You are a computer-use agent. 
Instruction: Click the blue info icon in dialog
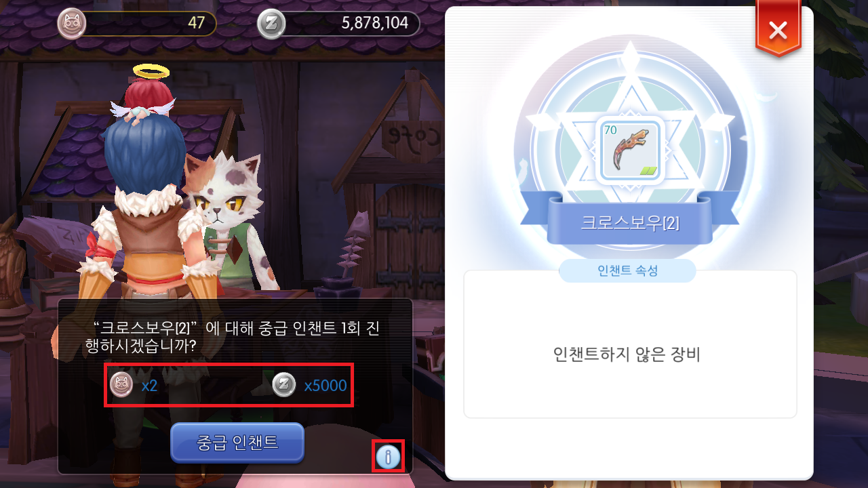point(389,457)
